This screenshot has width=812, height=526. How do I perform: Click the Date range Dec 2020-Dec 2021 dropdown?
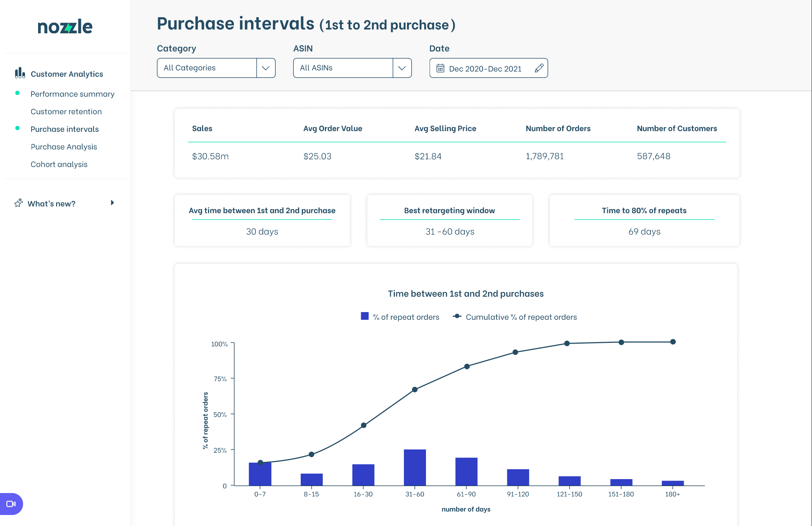[489, 67]
